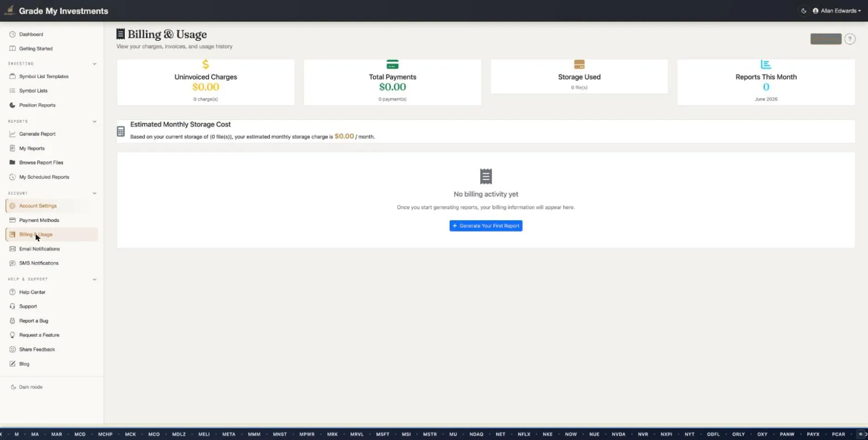Click the Grade My Investments title link
Image resolution: width=868 pixels, height=440 pixels.
click(63, 11)
